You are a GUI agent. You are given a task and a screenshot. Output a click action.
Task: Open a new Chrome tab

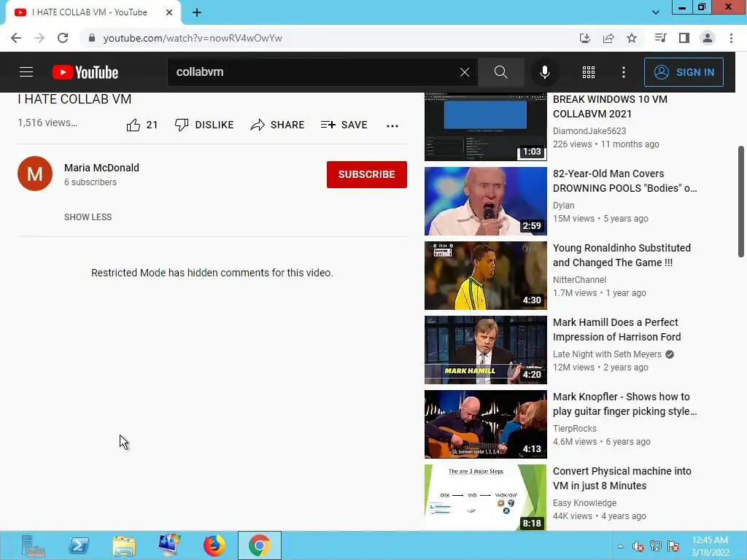pyautogui.click(x=197, y=12)
